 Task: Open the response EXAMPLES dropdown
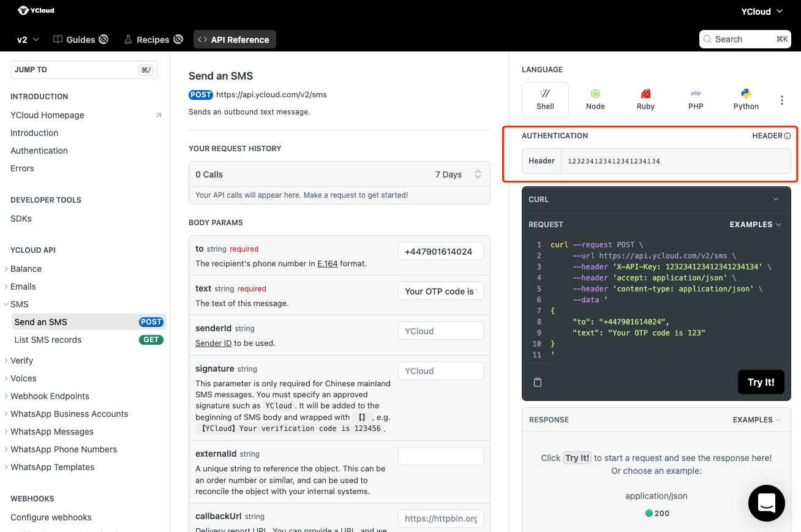(757, 420)
